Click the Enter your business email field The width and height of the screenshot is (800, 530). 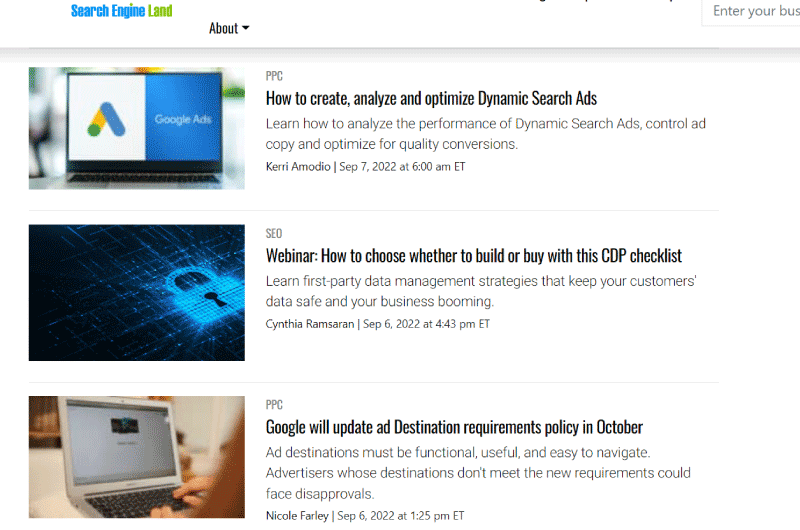[751, 11]
